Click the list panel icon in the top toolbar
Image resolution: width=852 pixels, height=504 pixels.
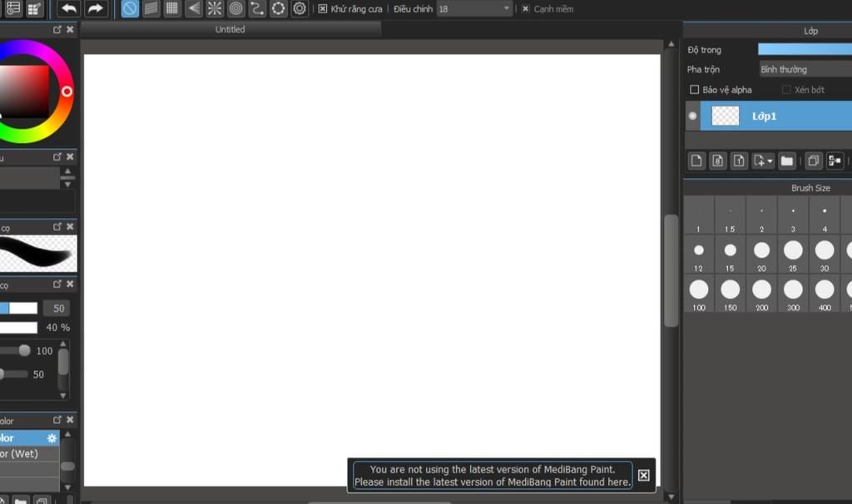(x=13, y=8)
